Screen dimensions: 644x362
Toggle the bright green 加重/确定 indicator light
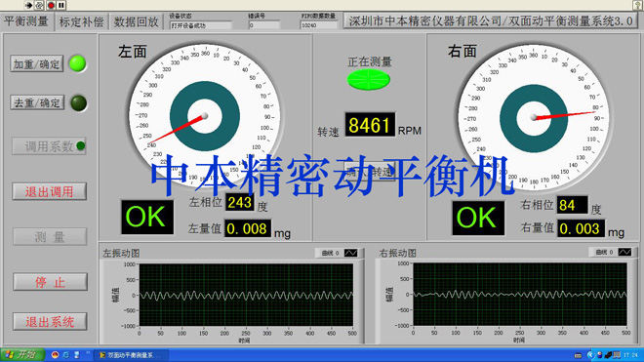(78, 63)
